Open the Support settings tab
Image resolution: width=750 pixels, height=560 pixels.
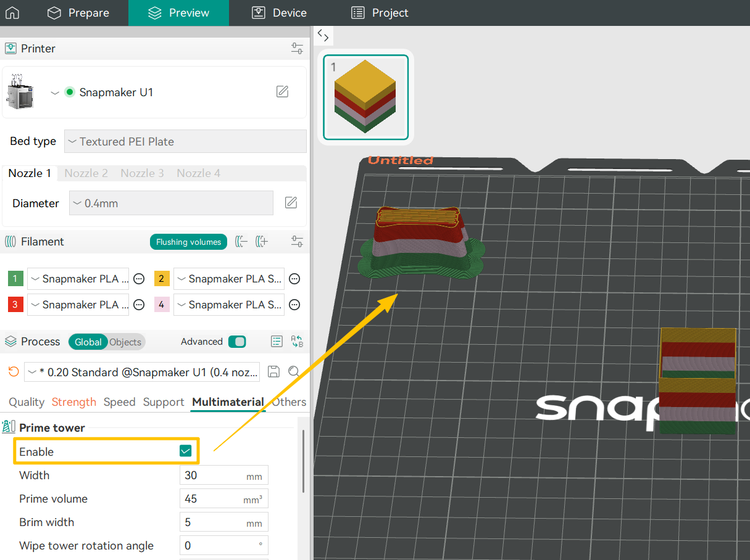coord(164,402)
